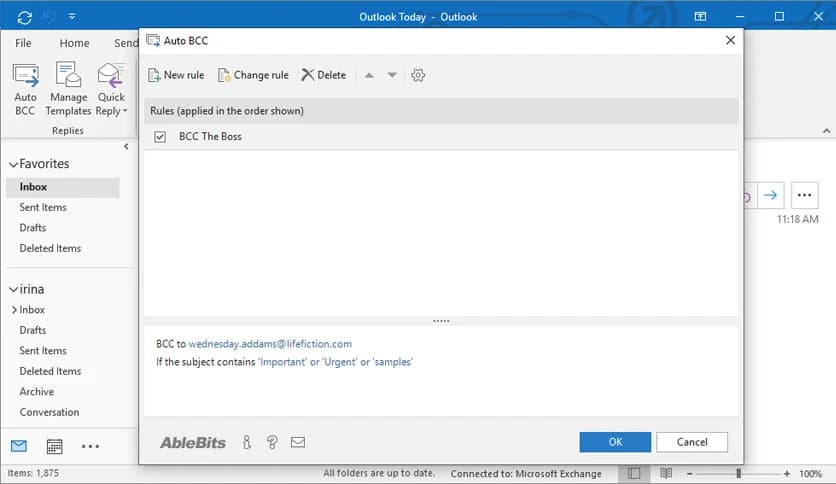The height and width of the screenshot is (484, 836).
Task: Open the AbleBits help question icon
Action: tap(272, 442)
